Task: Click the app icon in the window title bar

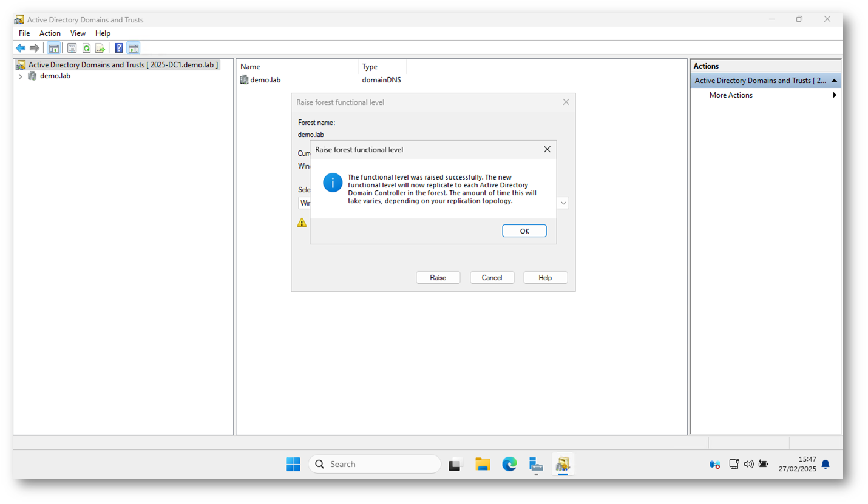Action: point(19,19)
